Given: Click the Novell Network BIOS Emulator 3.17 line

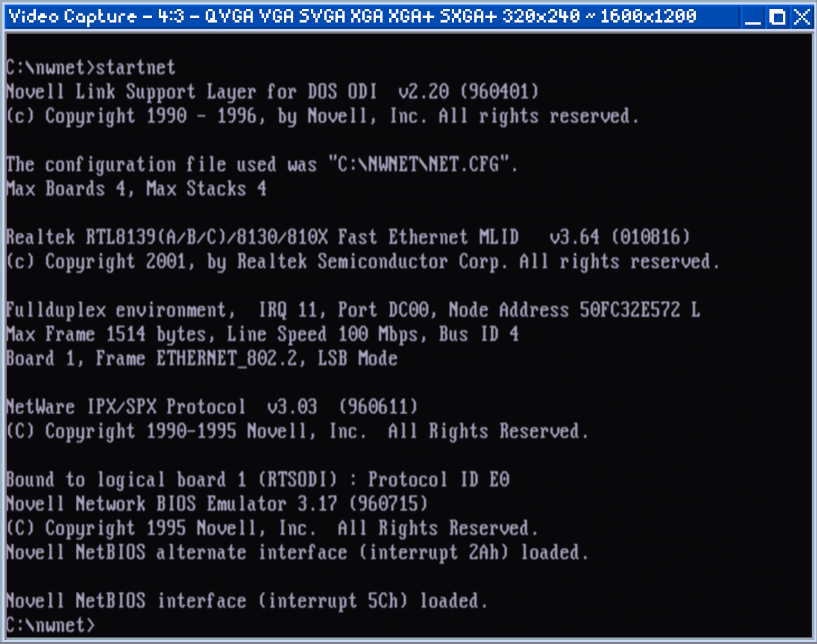Looking at the screenshot, I should 217,504.
